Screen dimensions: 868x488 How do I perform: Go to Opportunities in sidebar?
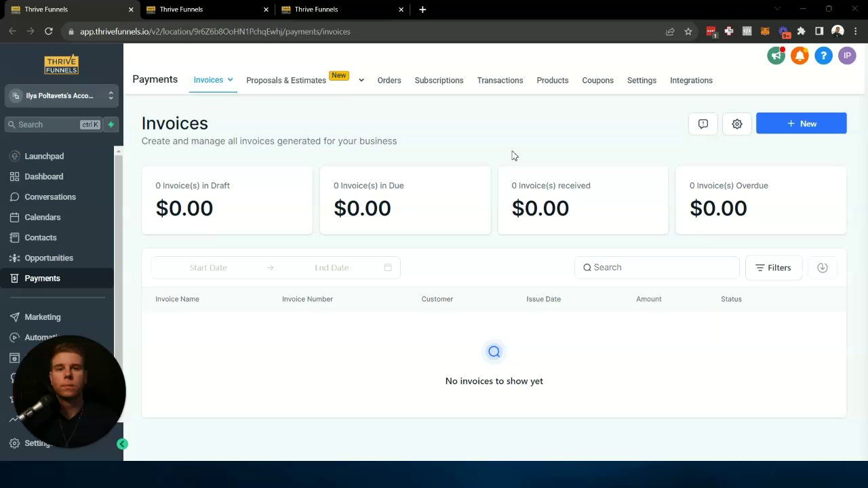pos(49,258)
